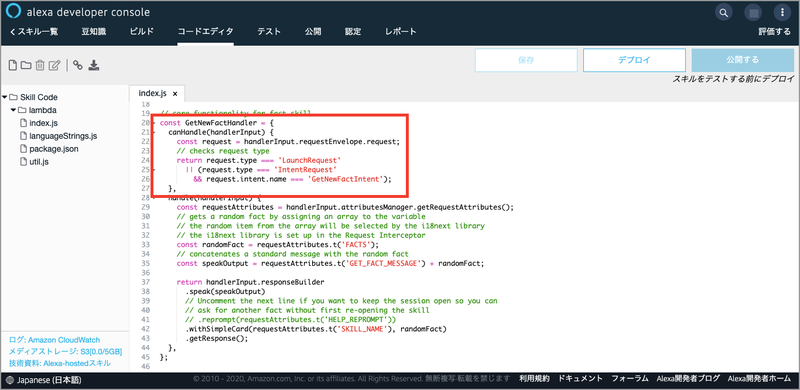The image size is (800, 390).
Task: Click 'GetNewFactIntent' string in code
Action: (345, 179)
